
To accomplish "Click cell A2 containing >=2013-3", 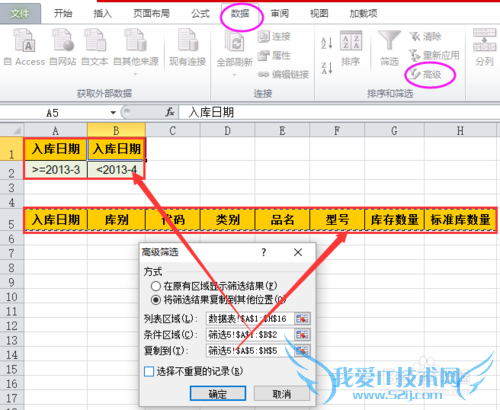I will pos(56,170).
